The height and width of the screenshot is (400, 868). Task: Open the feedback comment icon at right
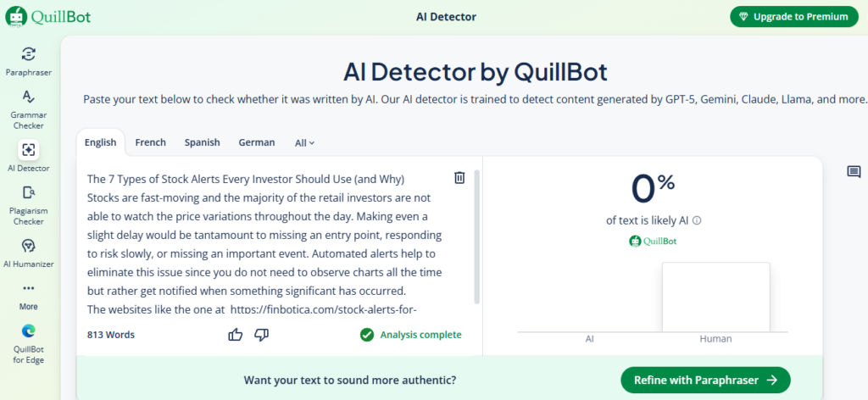click(x=854, y=172)
